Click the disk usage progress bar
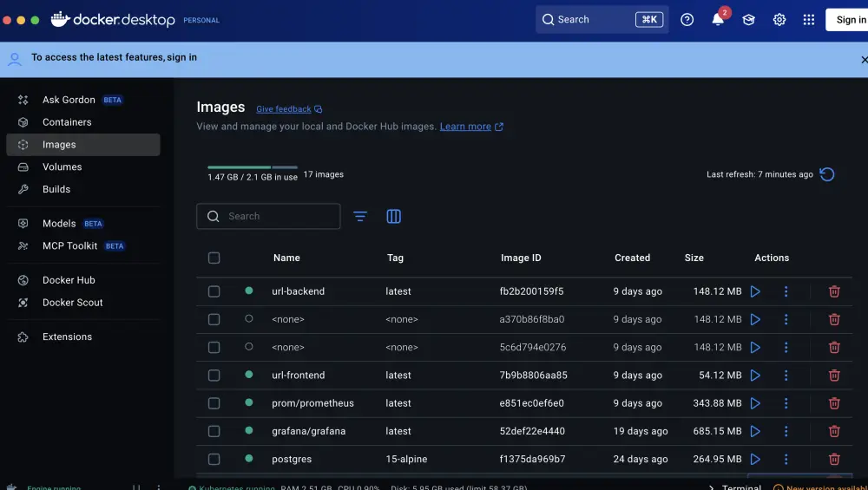 (253, 167)
